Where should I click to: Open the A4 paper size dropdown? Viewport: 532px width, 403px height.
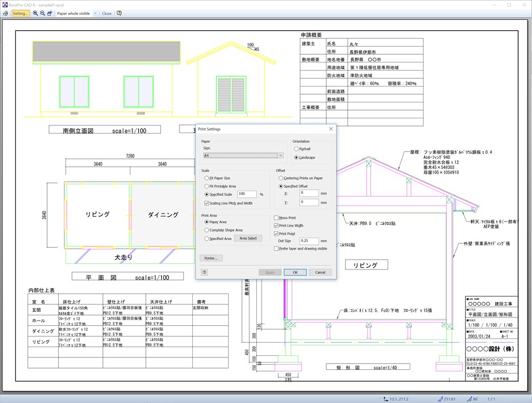coord(280,155)
